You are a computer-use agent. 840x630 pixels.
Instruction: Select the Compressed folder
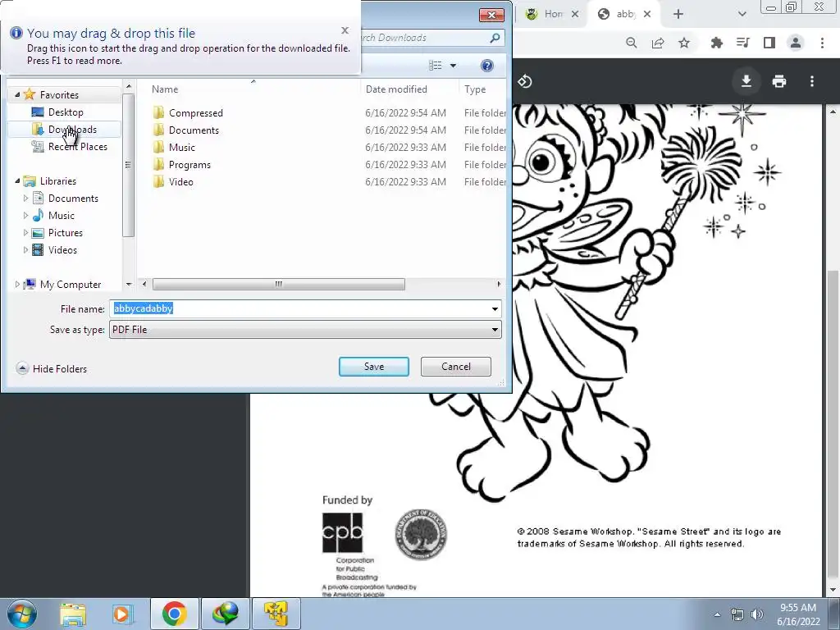(195, 113)
